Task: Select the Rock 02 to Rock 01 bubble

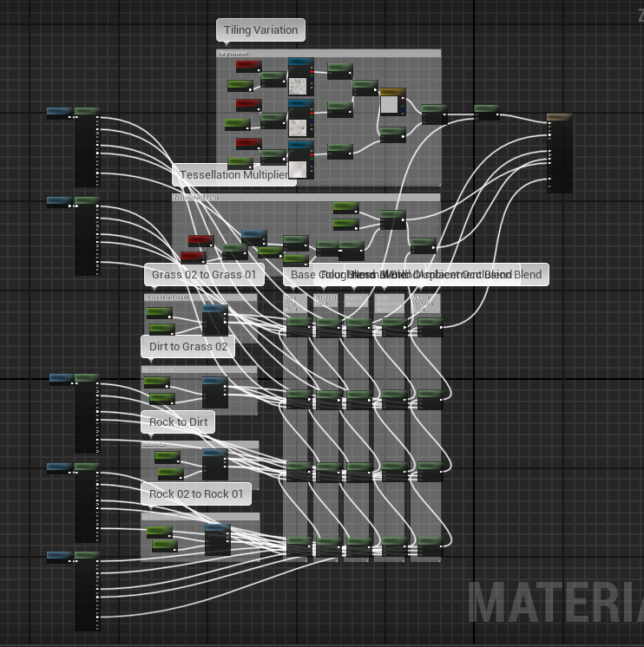Action: point(196,494)
